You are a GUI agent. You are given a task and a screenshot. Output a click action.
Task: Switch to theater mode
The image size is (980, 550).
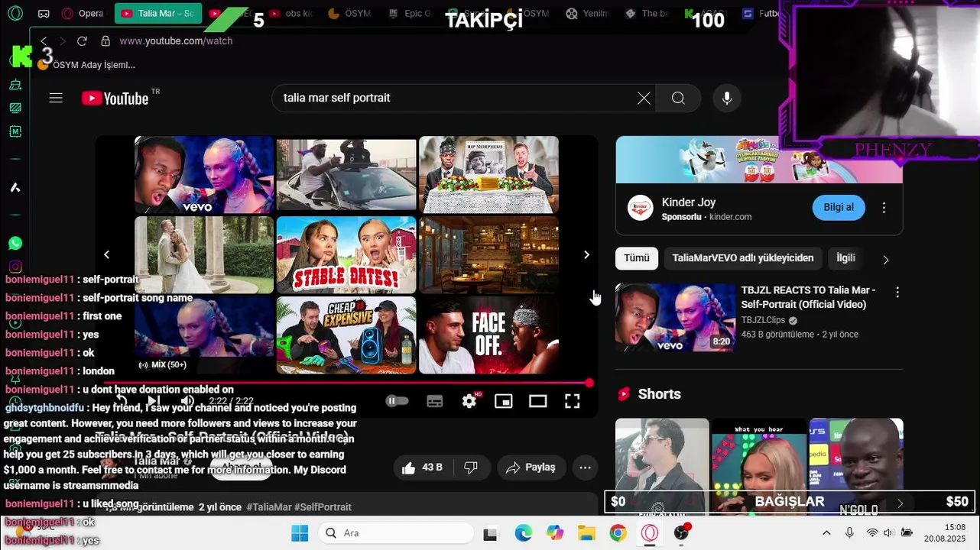coord(537,401)
